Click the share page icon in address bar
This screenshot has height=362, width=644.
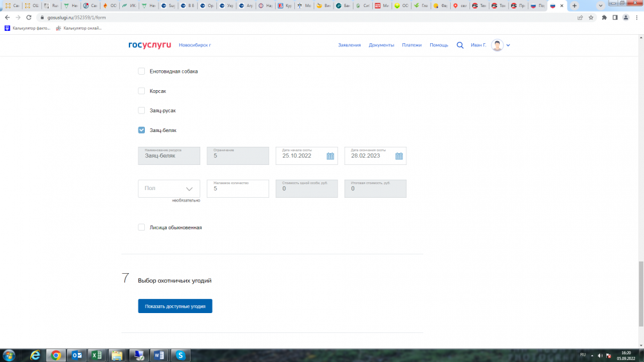pos(580,17)
